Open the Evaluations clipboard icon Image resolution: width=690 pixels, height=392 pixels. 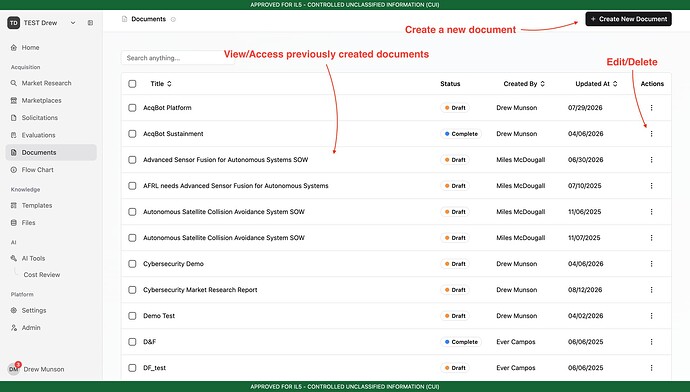click(14, 135)
